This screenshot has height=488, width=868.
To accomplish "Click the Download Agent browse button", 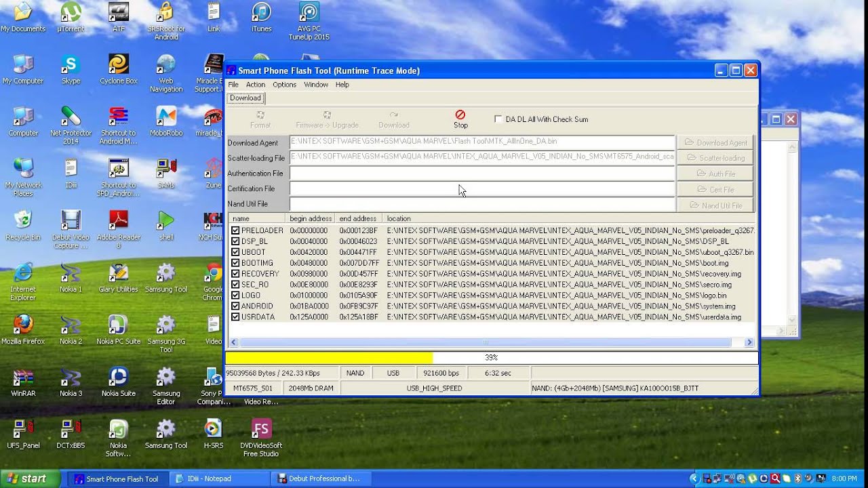I will (715, 142).
